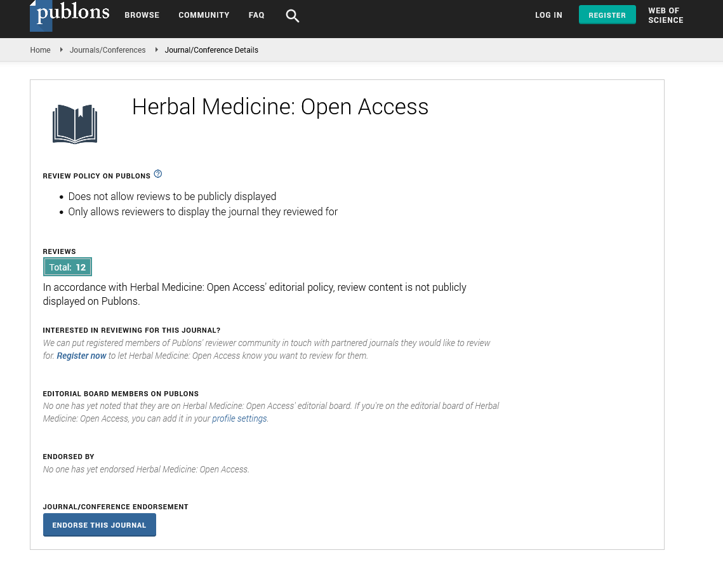Click the Journal/Conference Details breadcrumb
This screenshot has width=723, height=588.
pyautogui.click(x=211, y=50)
